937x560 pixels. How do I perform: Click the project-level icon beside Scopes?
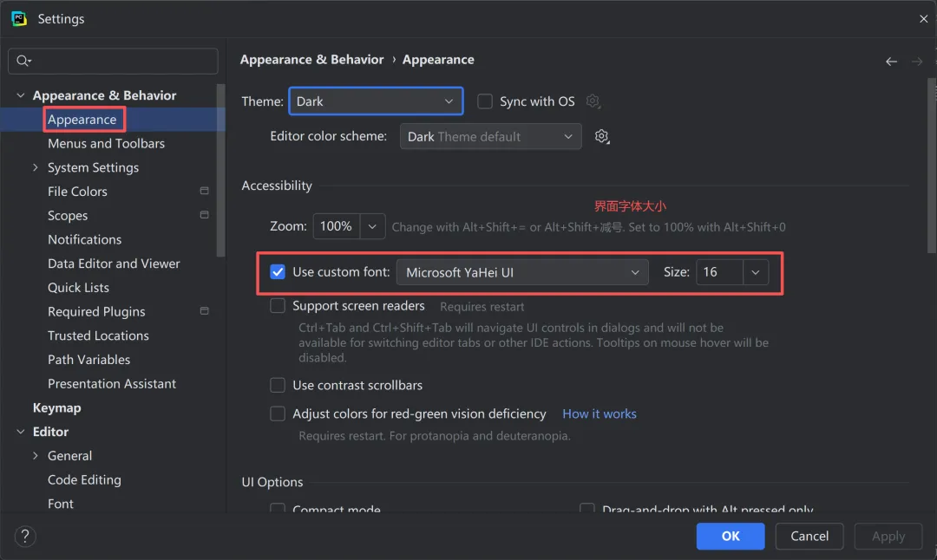click(x=205, y=215)
